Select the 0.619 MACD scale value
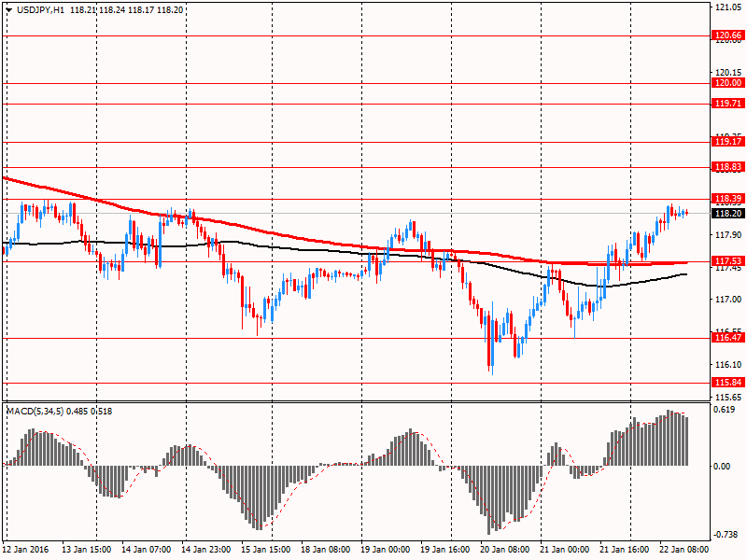747x560 pixels. tap(725, 410)
